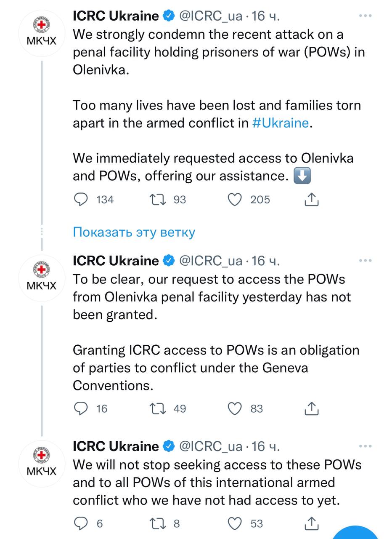The image size is (392, 539).
Task: Open the second tweet's МКЧХ avatar
Action: point(41,278)
